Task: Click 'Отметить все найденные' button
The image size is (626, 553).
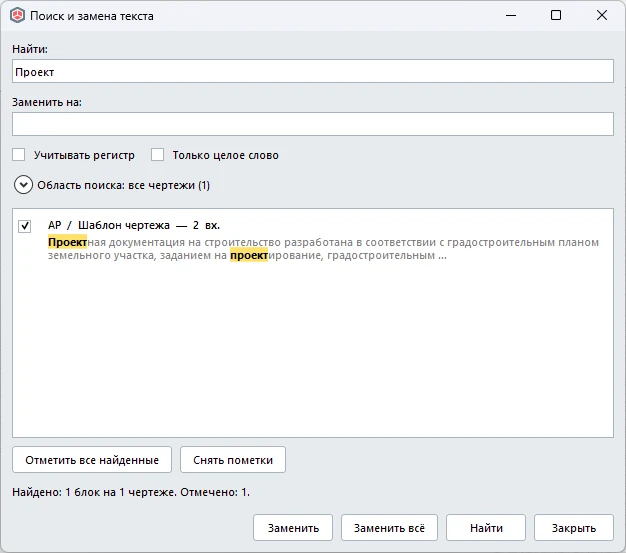Action: (x=92, y=460)
